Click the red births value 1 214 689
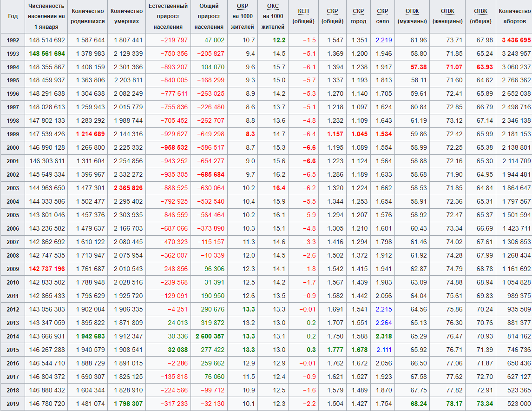 90,134
